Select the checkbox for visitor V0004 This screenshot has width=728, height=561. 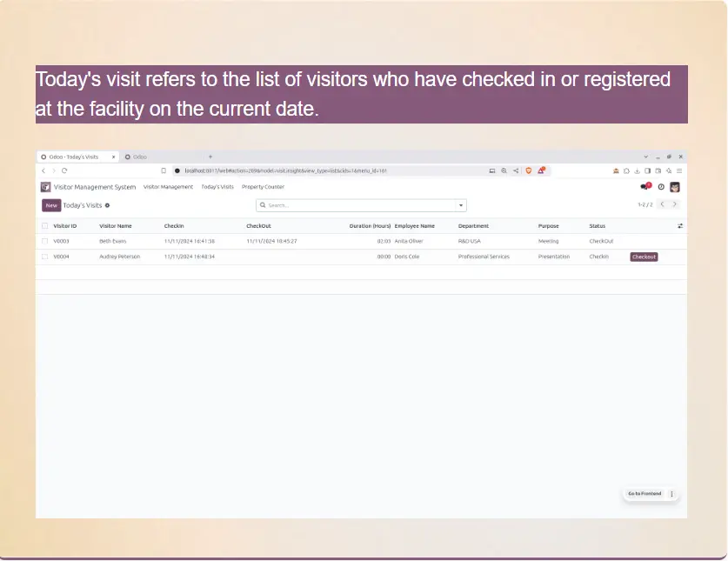click(45, 257)
